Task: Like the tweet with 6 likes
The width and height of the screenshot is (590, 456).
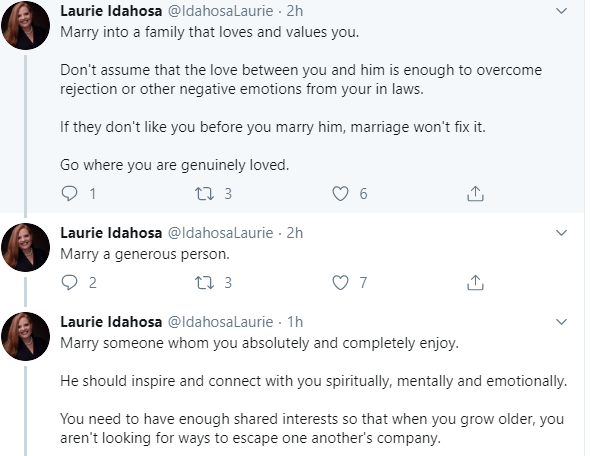Action: pyautogui.click(x=341, y=194)
